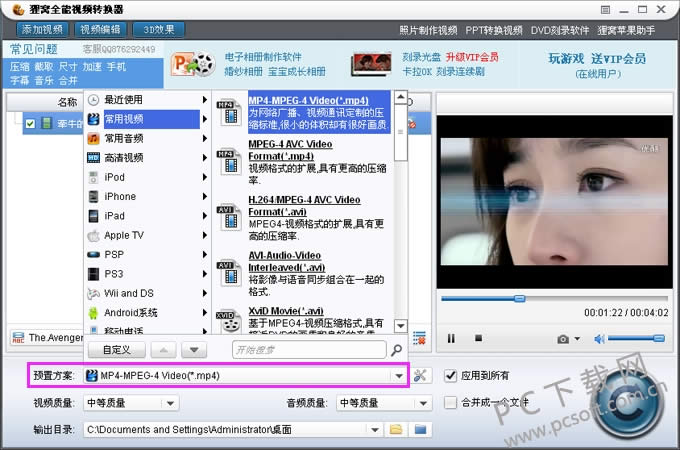Click the blue open output directory icon

point(420,429)
